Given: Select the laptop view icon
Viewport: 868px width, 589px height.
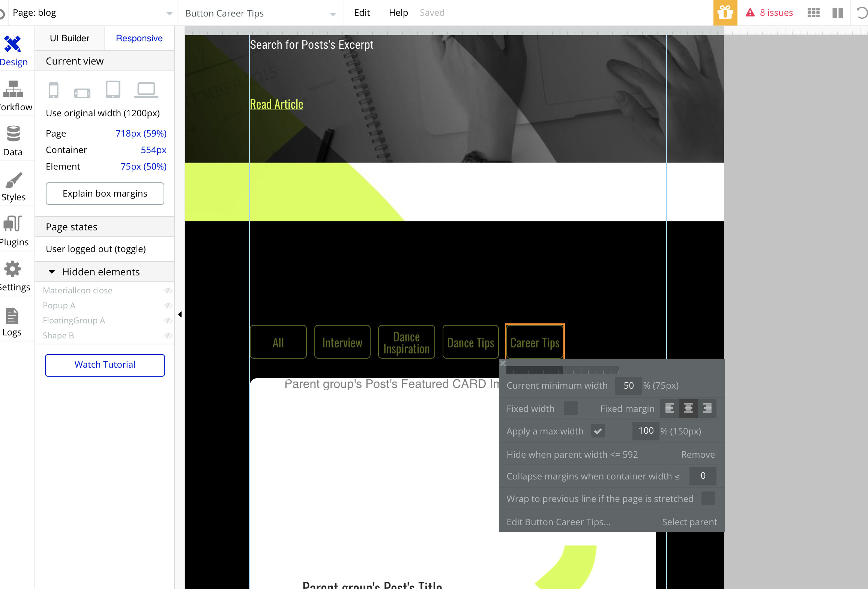Looking at the screenshot, I should 146,90.
